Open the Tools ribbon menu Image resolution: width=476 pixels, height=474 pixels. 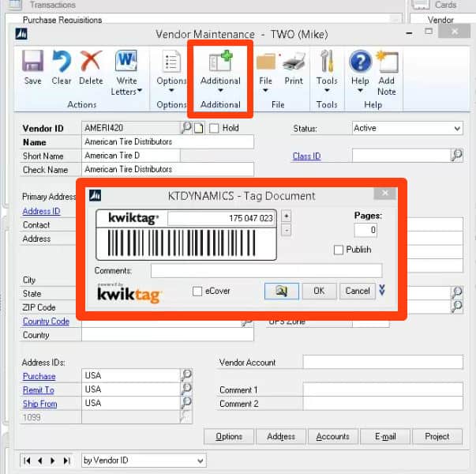(327, 71)
